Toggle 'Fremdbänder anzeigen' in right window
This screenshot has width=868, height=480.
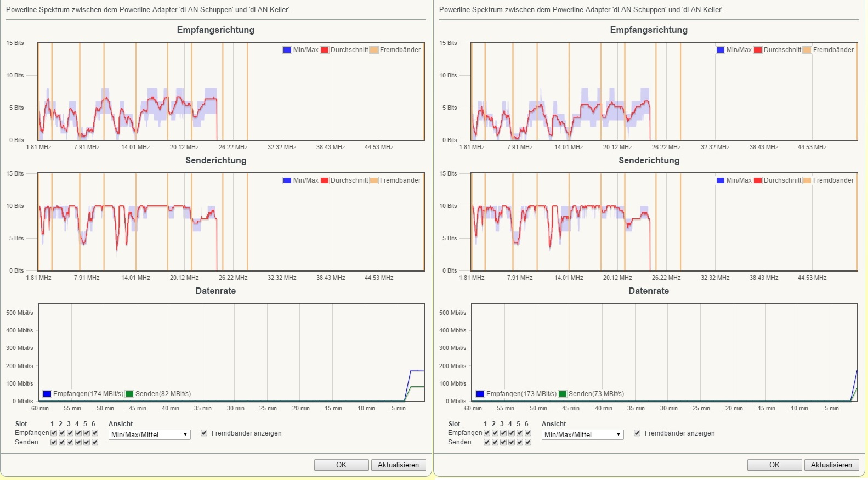pos(637,433)
